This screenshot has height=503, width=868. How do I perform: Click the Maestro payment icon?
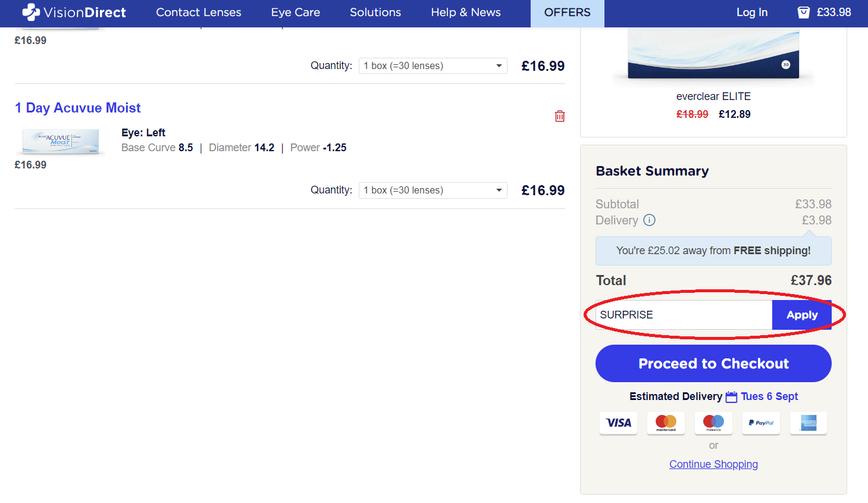coord(713,423)
